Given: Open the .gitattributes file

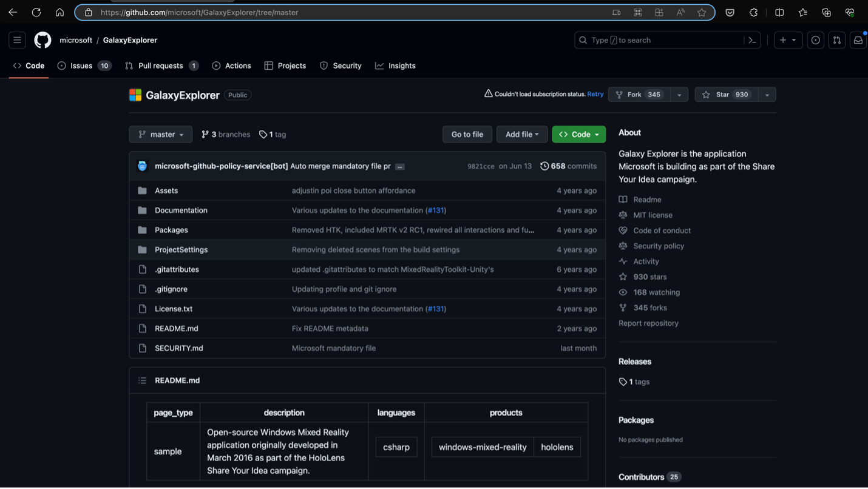Looking at the screenshot, I should (177, 269).
